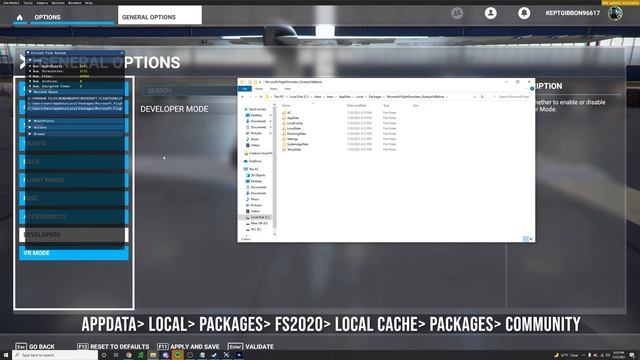Viewport: 640px width, 360px height.
Task: Open the Action Center notification icon in the taskbar
Action: pyautogui.click(x=632, y=355)
